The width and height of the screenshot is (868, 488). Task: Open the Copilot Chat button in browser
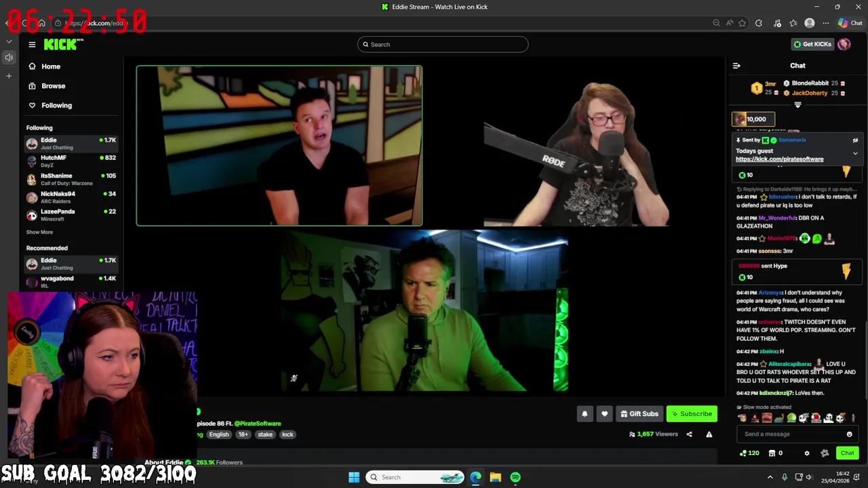[x=850, y=23]
